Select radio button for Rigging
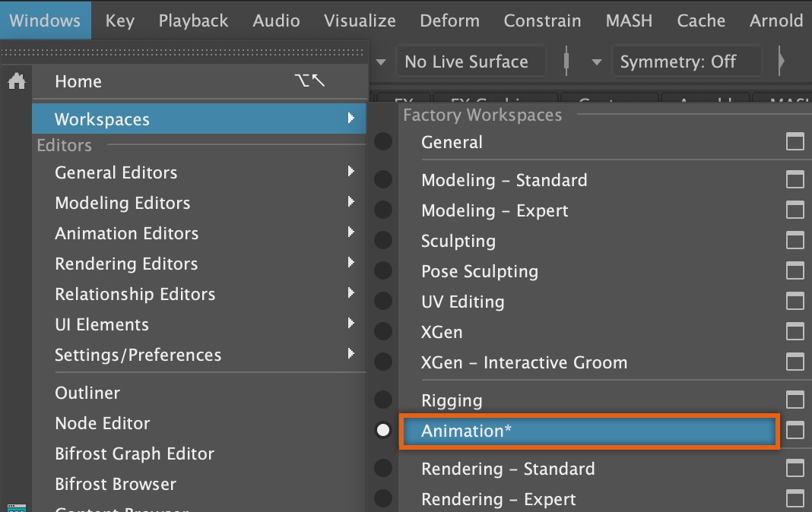The height and width of the screenshot is (512, 812). pyautogui.click(x=383, y=400)
